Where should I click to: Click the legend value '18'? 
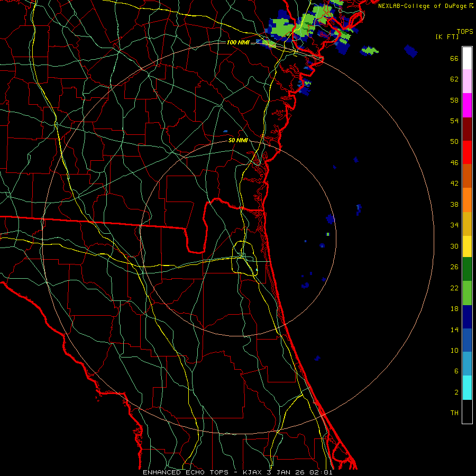point(454,309)
